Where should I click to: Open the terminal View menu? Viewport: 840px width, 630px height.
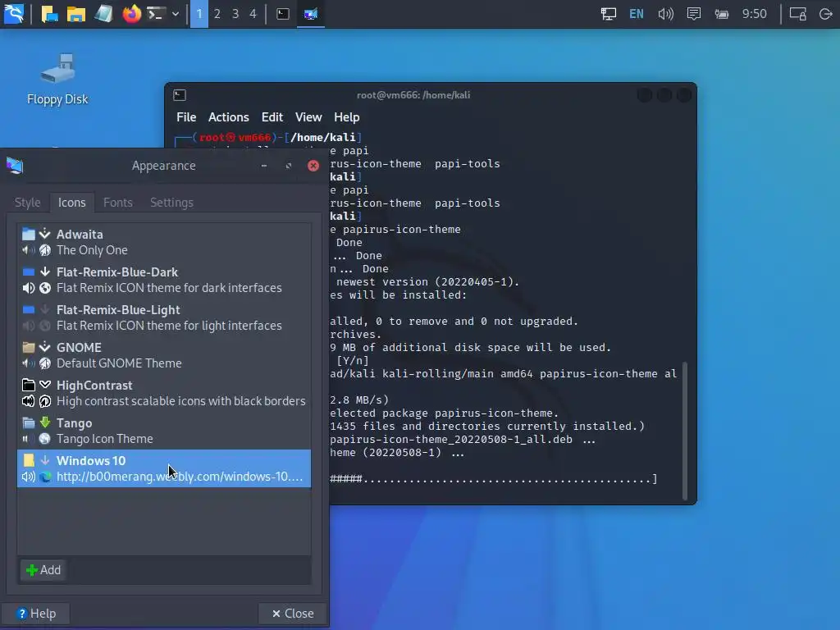point(308,117)
